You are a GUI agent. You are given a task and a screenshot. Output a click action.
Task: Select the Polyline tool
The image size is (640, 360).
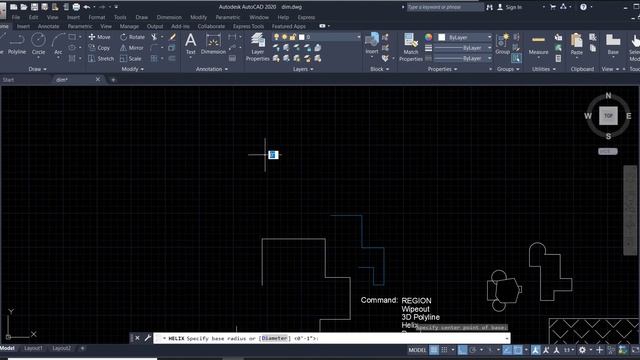tap(17, 44)
